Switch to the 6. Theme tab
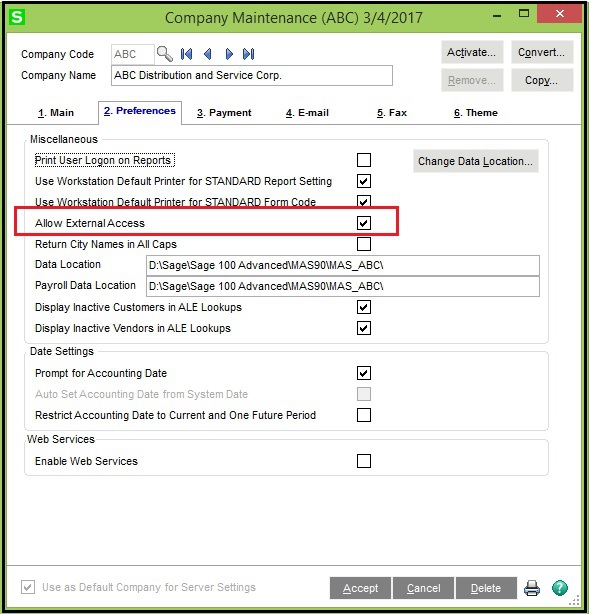This screenshot has width=589, height=614. pyautogui.click(x=476, y=113)
